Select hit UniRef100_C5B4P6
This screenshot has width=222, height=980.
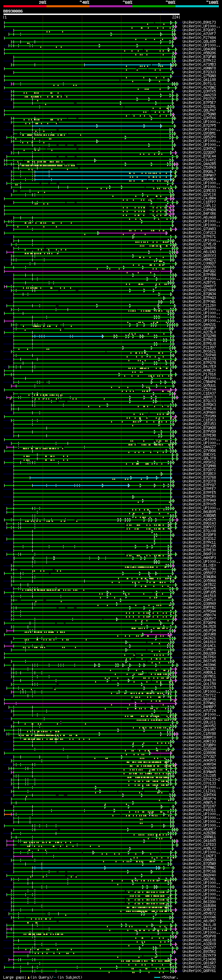(x=199, y=382)
